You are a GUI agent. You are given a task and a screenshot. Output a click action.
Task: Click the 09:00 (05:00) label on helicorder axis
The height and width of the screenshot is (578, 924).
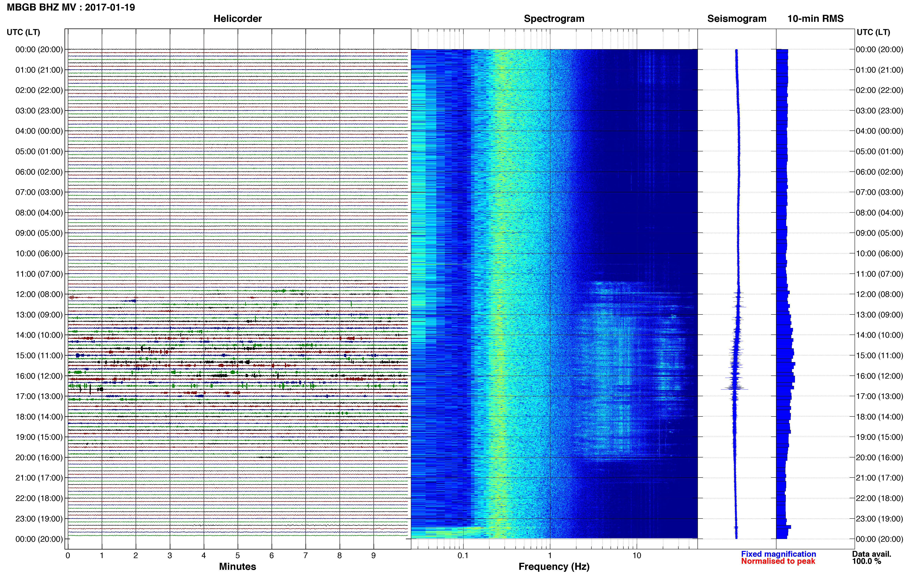tap(39, 233)
